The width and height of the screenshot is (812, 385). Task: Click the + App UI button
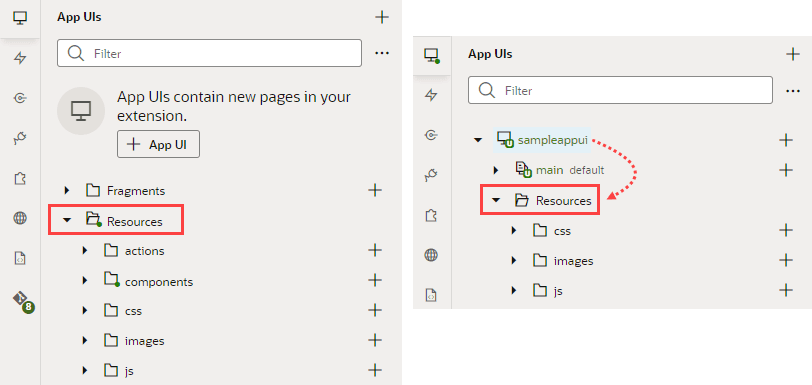[x=158, y=145]
